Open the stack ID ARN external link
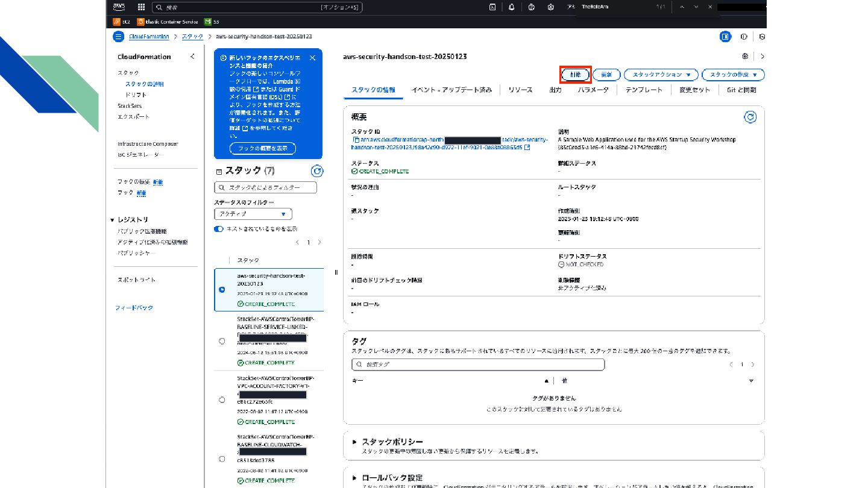 tap(527, 147)
